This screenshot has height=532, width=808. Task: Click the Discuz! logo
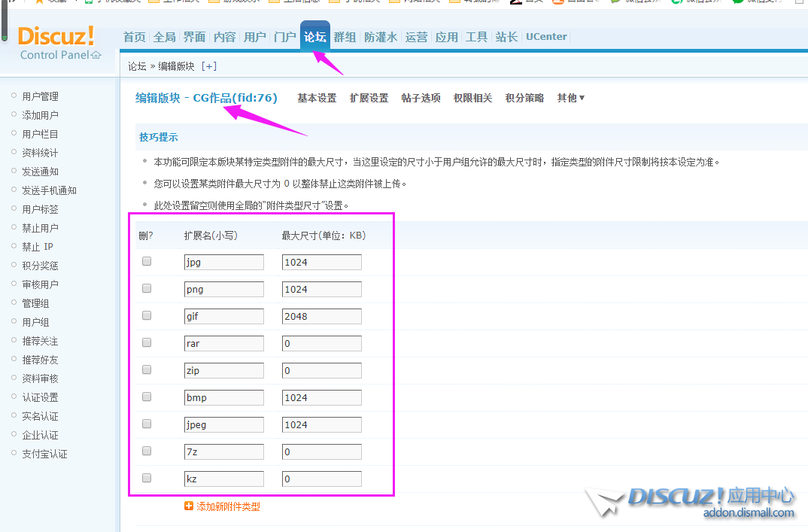click(56, 35)
